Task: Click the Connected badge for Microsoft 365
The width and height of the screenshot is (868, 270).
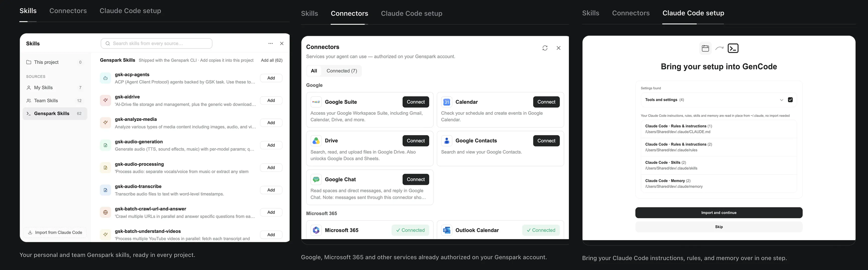Action: pyautogui.click(x=410, y=230)
